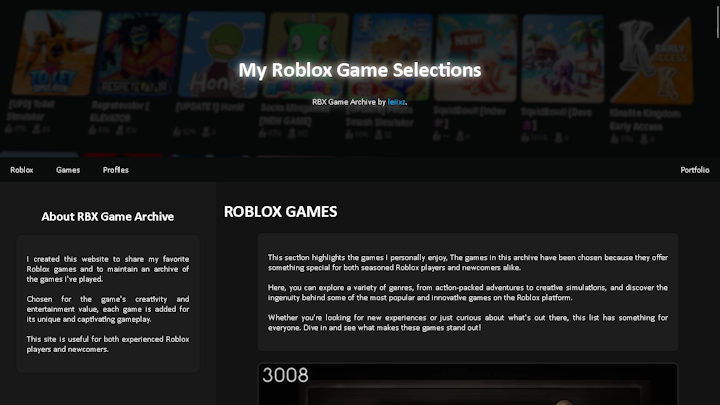Open the Games nav menu item
Screen dimensions: 720x405
68,170
